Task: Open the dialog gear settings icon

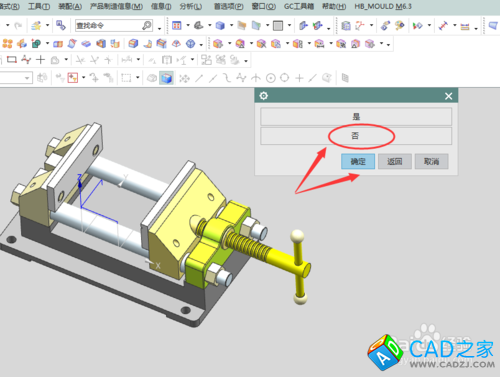Action: click(x=263, y=96)
